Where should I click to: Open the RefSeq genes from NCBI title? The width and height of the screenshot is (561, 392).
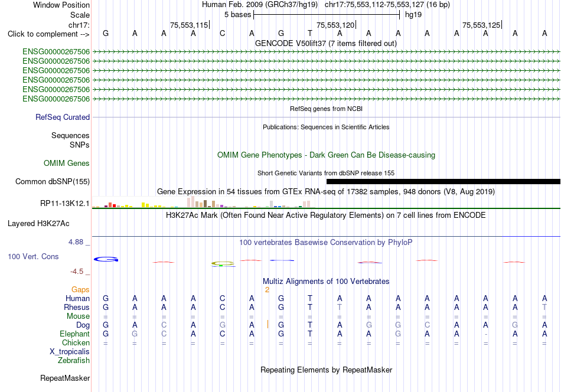(x=326, y=109)
